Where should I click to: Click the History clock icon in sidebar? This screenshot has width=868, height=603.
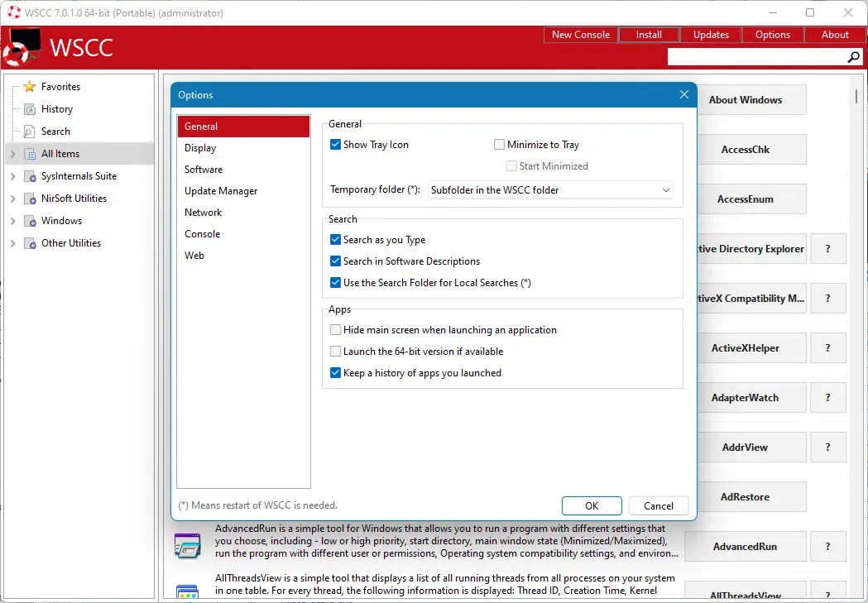coord(30,109)
